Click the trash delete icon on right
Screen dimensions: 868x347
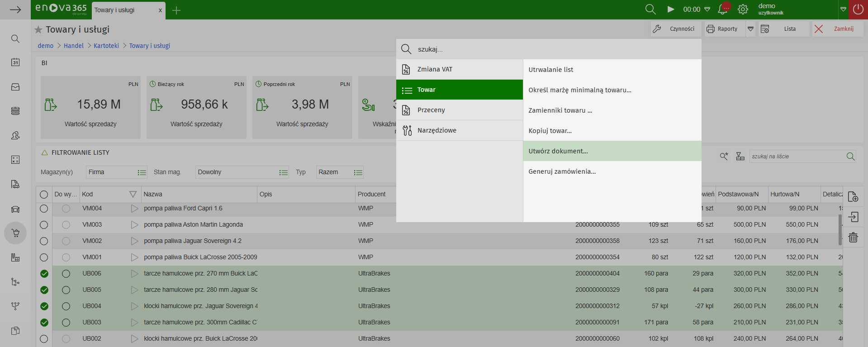coord(853,238)
